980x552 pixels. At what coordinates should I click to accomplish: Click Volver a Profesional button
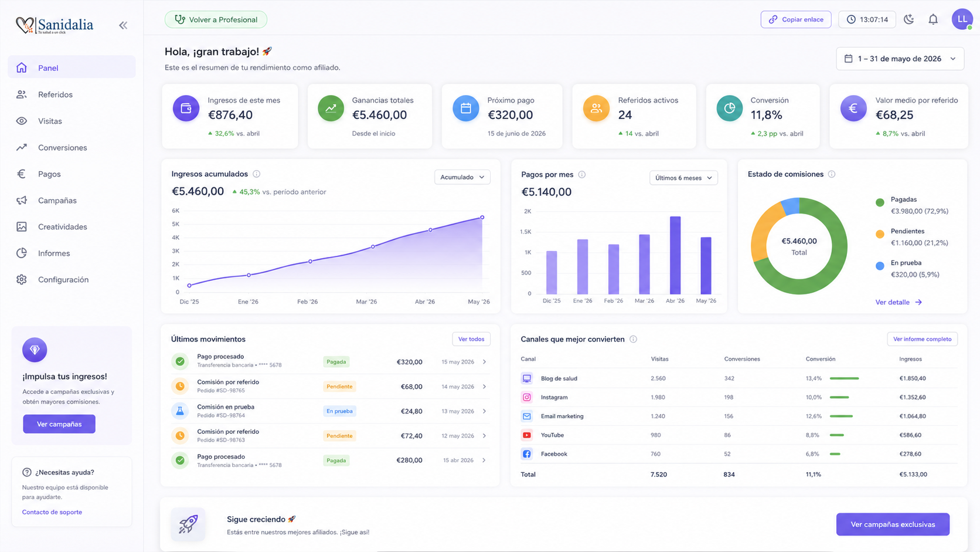(x=216, y=19)
